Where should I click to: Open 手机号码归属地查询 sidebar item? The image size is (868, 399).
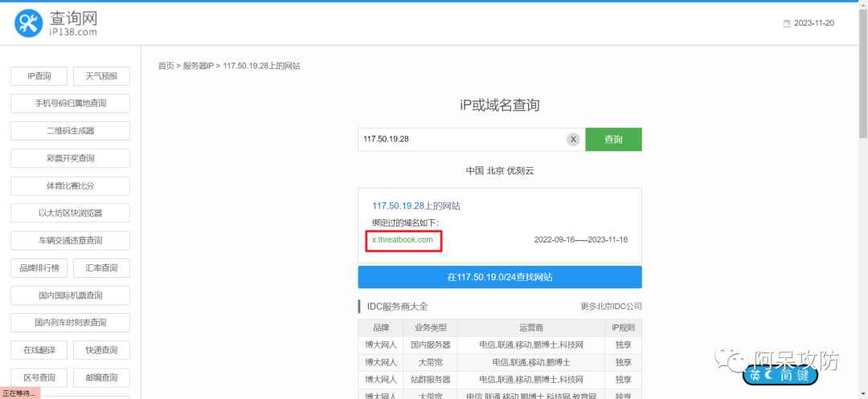(x=70, y=104)
